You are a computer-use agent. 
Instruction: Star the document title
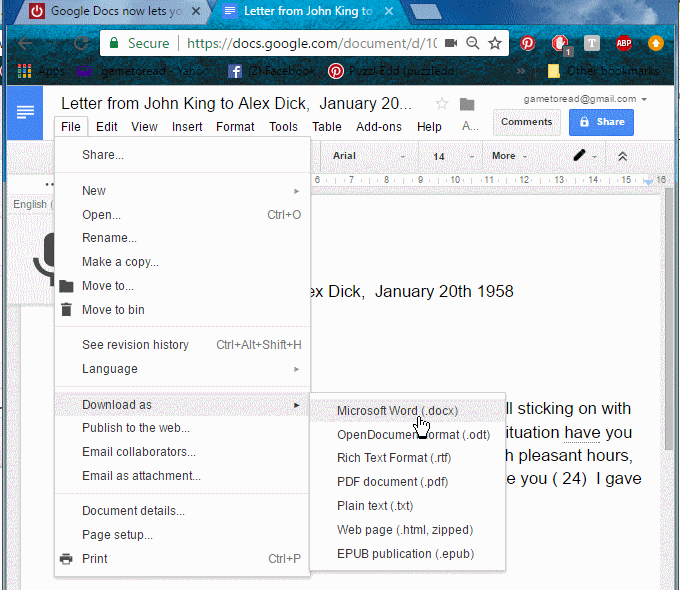(441, 104)
